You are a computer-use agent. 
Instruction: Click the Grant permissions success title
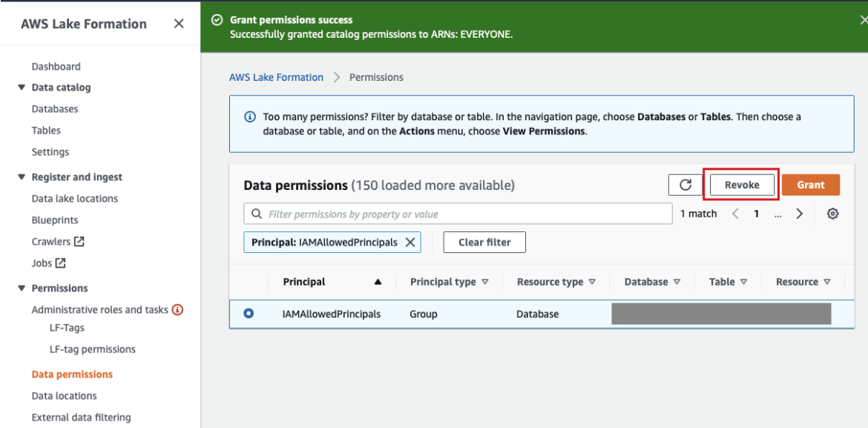click(x=291, y=20)
